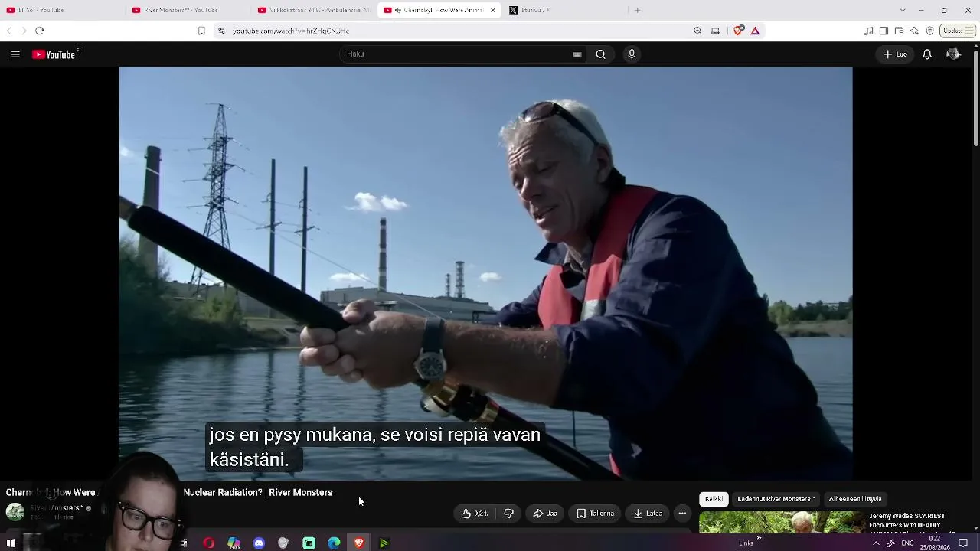980x551 pixels.
Task: Switch to the Eli Sol YouTube tab
Action: [x=61, y=10]
